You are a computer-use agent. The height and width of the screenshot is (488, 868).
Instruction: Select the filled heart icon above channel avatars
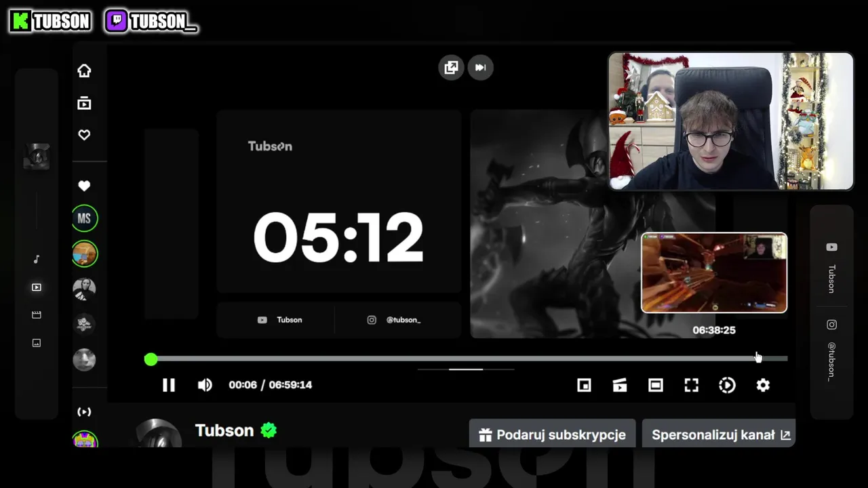click(x=84, y=186)
